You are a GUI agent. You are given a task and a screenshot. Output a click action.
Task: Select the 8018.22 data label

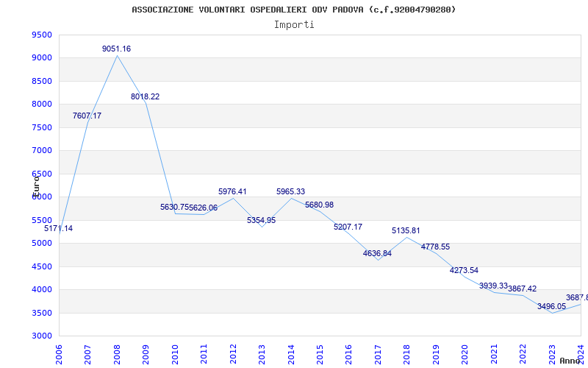pos(145,97)
